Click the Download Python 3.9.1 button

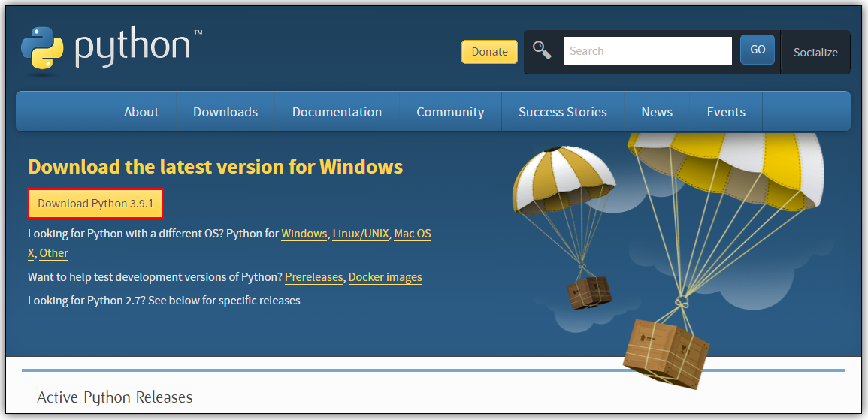(x=95, y=204)
